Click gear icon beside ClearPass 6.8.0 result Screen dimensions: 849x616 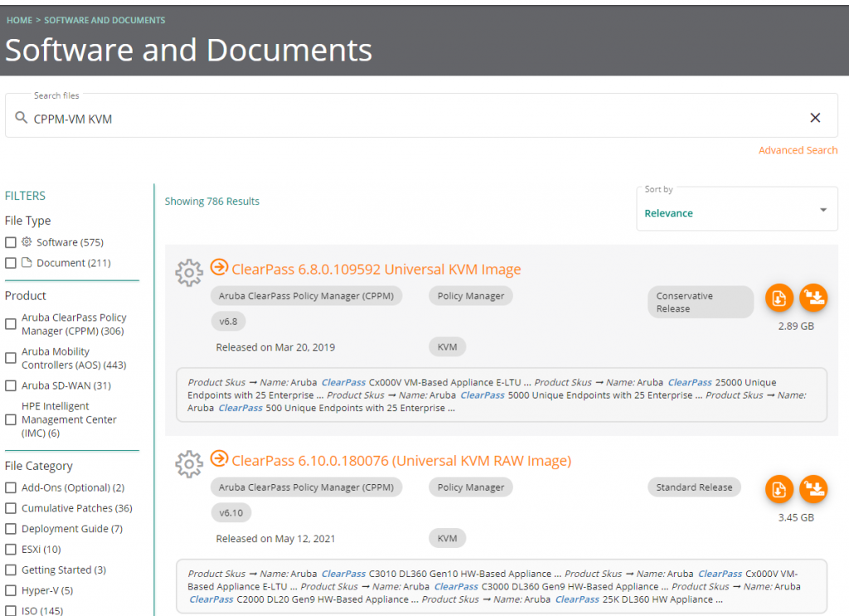coord(189,272)
